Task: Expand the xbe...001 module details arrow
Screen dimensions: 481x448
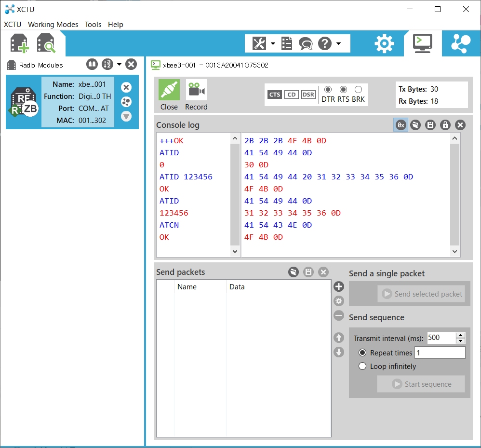Action: pyautogui.click(x=126, y=116)
